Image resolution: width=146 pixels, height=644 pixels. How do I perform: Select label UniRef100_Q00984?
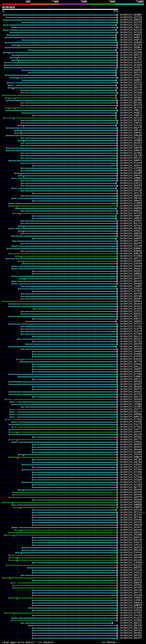click(131, 93)
